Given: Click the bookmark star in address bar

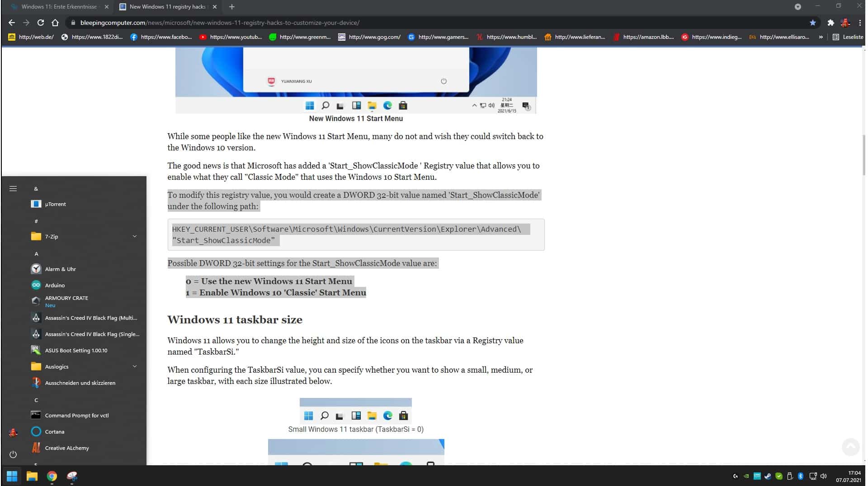Looking at the screenshot, I should (x=813, y=23).
